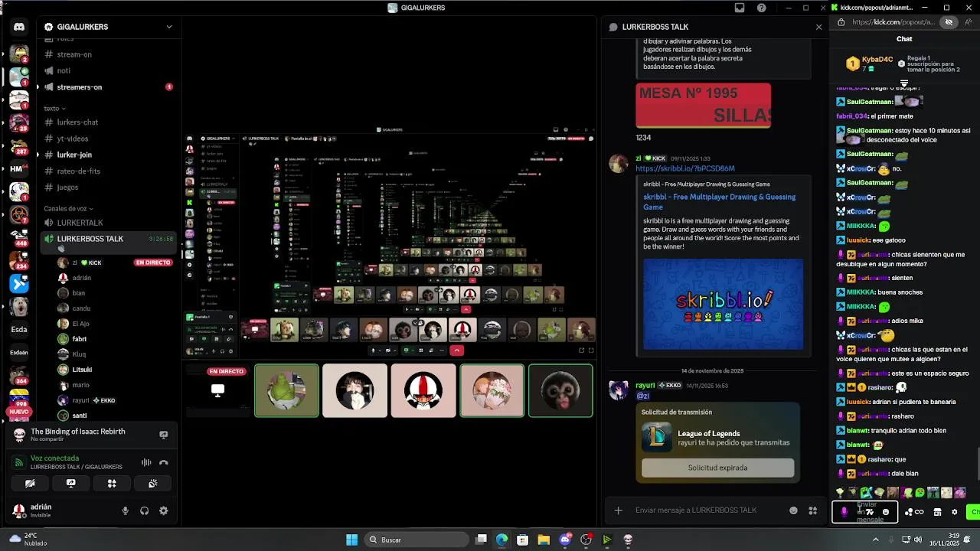980x551 pixels.
Task: Open Discord from the taskbar
Action: [565, 540]
